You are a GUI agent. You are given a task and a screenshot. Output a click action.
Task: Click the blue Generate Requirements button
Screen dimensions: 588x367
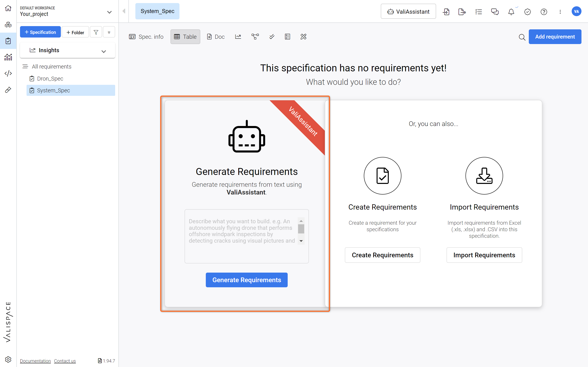[x=246, y=280]
